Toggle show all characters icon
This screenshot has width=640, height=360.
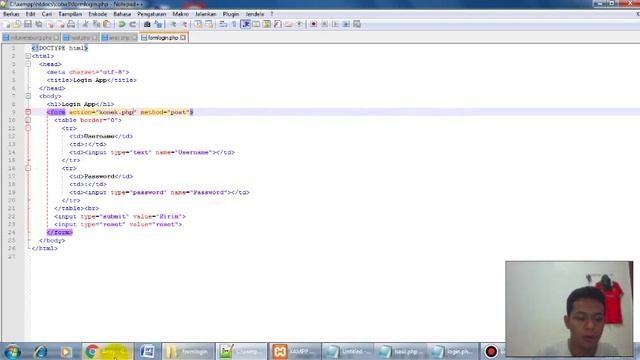point(234,24)
